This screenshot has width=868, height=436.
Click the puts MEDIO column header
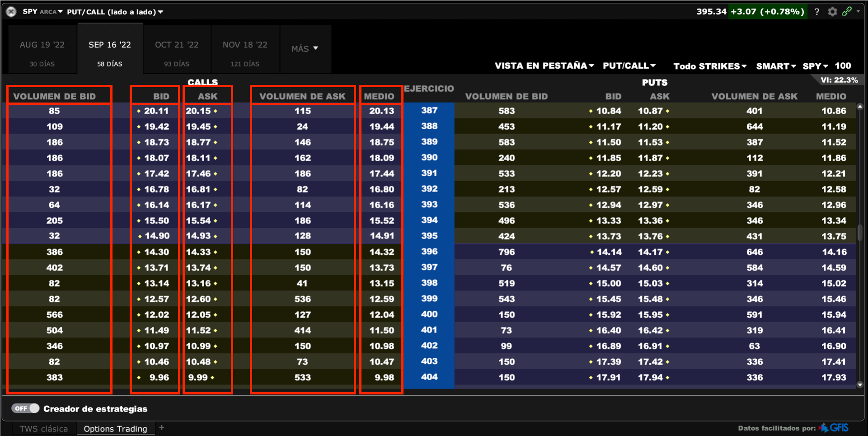831,96
